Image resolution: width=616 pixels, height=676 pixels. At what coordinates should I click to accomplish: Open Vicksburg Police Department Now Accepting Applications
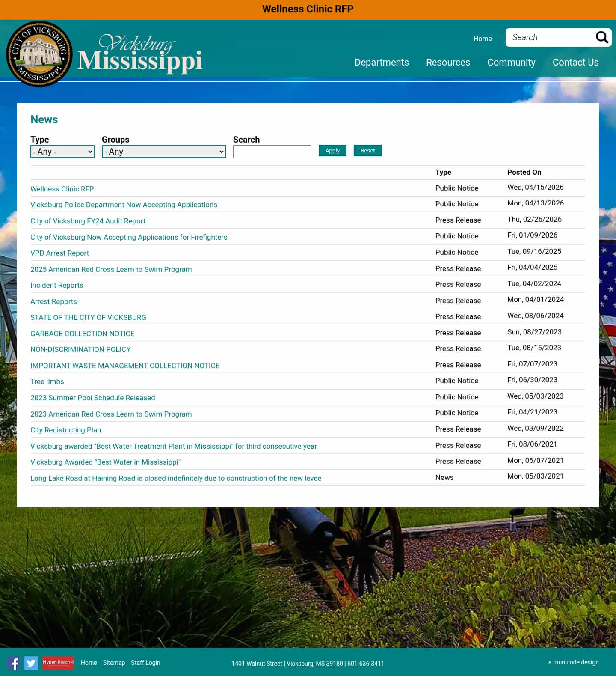pyautogui.click(x=124, y=205)
